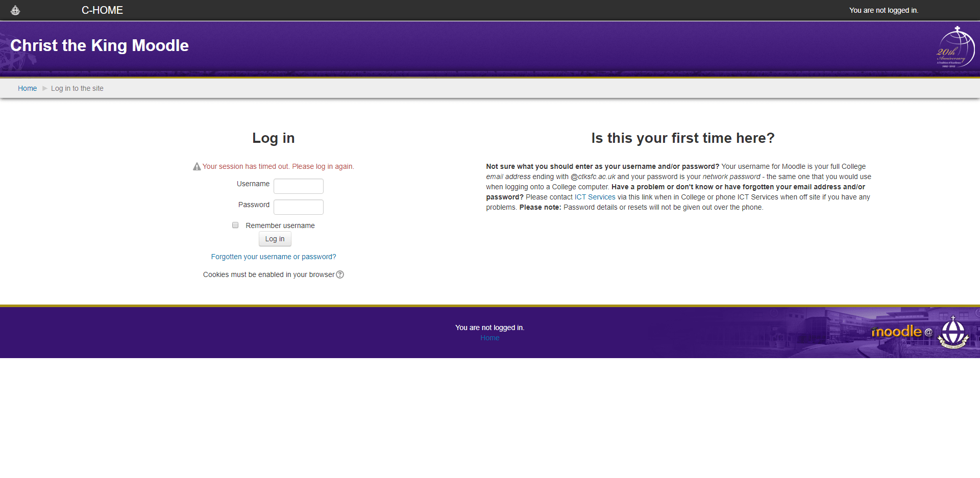The height and width of the screenshot is (478, 980).
Task: Click 'You are not logged in.' in top bar
Action: (884, 10)
